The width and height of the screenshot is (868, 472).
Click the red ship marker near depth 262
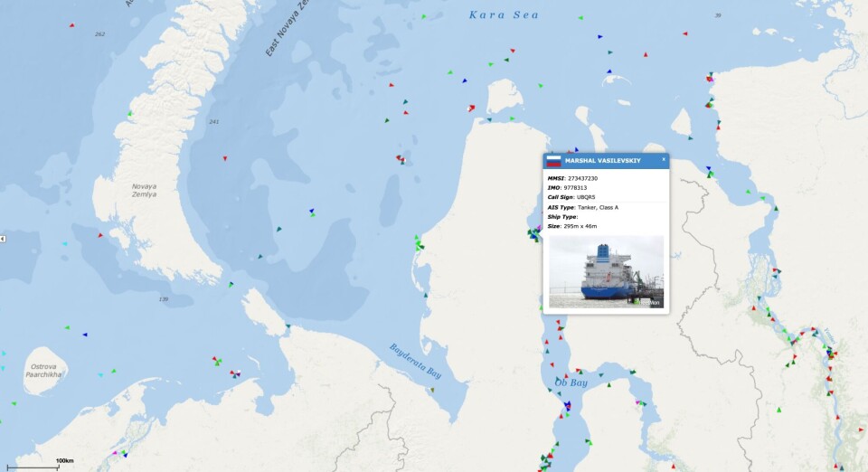pyautogui.click(x=72, y=25)
